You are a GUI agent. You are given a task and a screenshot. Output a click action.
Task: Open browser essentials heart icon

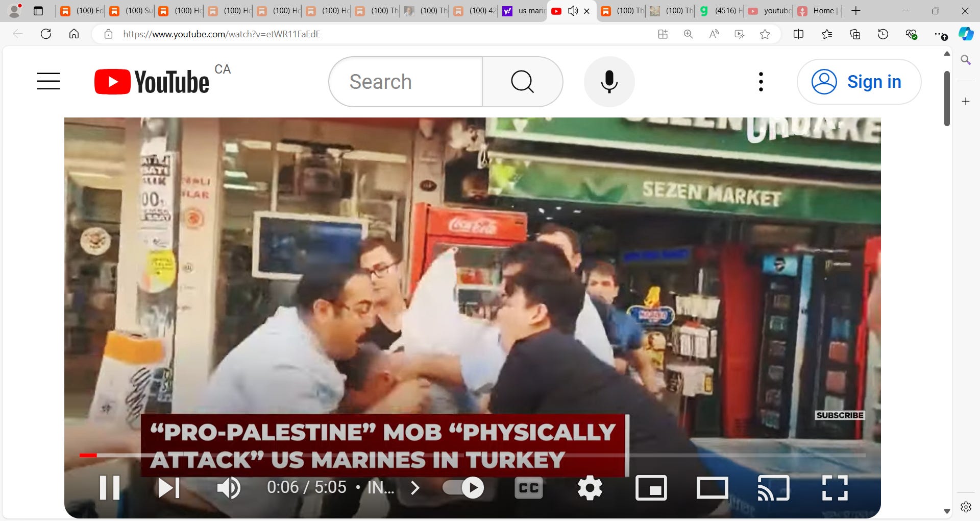(x=911, y=34)
